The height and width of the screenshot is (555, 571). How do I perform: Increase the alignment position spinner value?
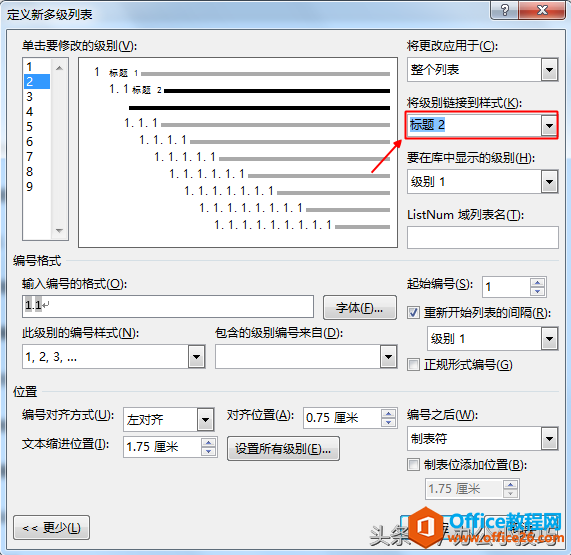pyautogui.click(x=389, y=414)
